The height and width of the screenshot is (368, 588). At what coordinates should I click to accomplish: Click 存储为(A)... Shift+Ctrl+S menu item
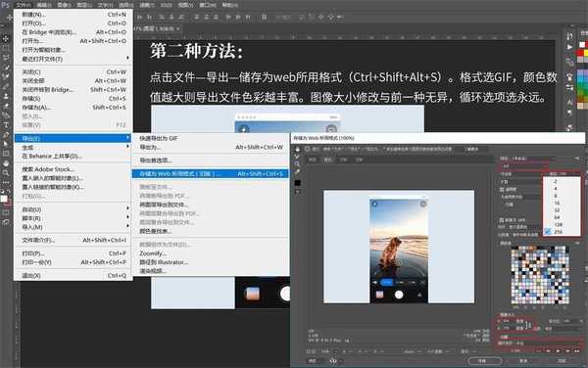click(73, 107)
